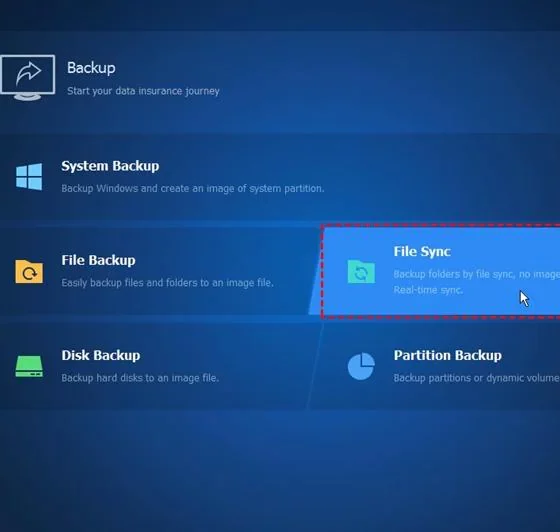Click 'Backup folders by file sync' description
The image size is (560, 532).
(476, 274)
